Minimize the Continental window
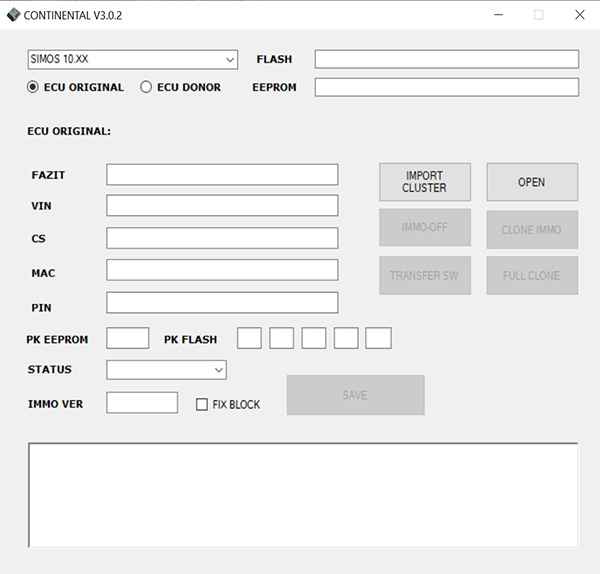Viewport: 600px width, 574px height. click(x=499, y=15)
